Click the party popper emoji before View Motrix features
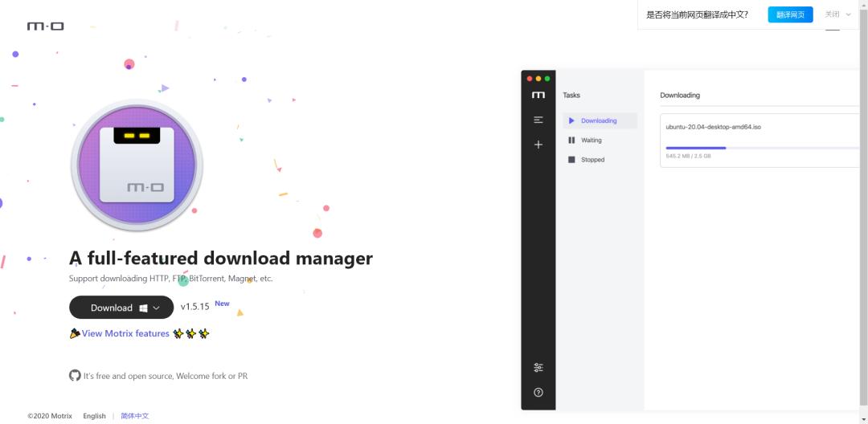The height and width of the screenshot is (424, 868). [x=76, y=333]
